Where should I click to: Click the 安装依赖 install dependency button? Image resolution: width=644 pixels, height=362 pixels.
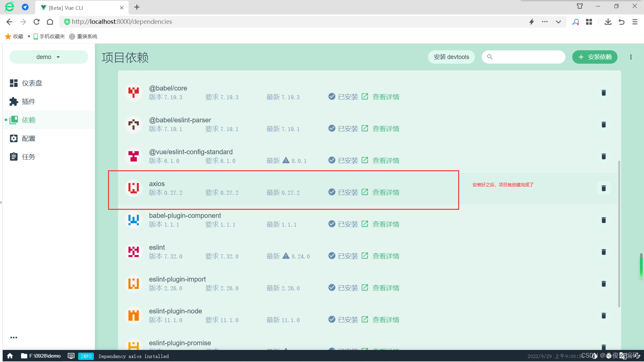(x=595, y=57)
